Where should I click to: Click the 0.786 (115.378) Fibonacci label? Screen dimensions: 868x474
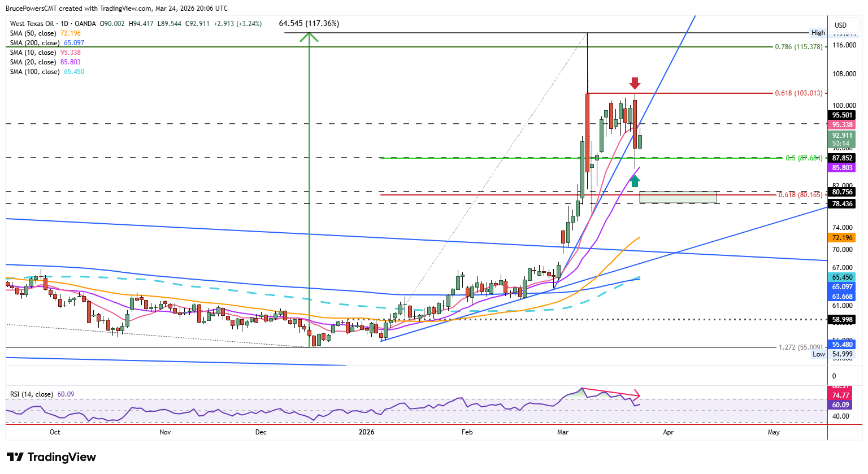[798, 47]
